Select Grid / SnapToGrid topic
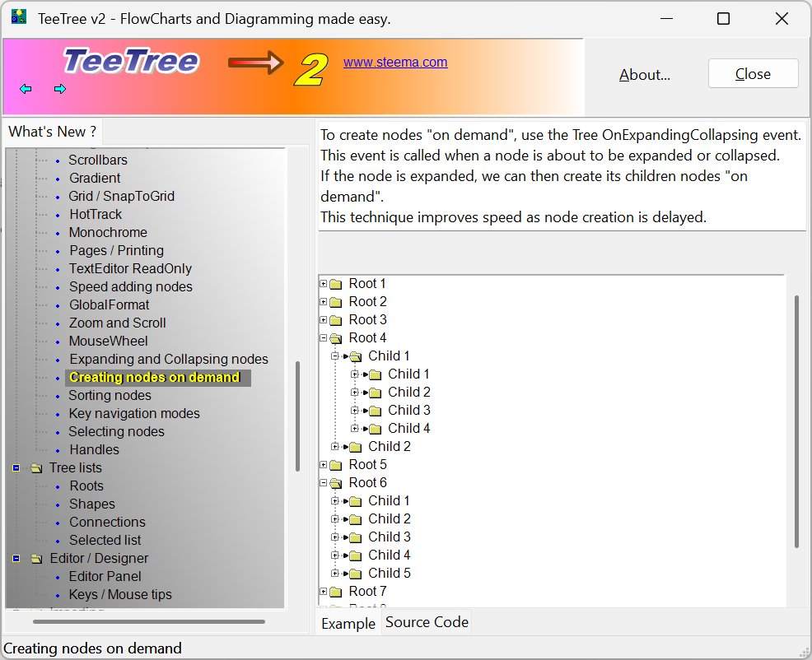 coord(122,196)
